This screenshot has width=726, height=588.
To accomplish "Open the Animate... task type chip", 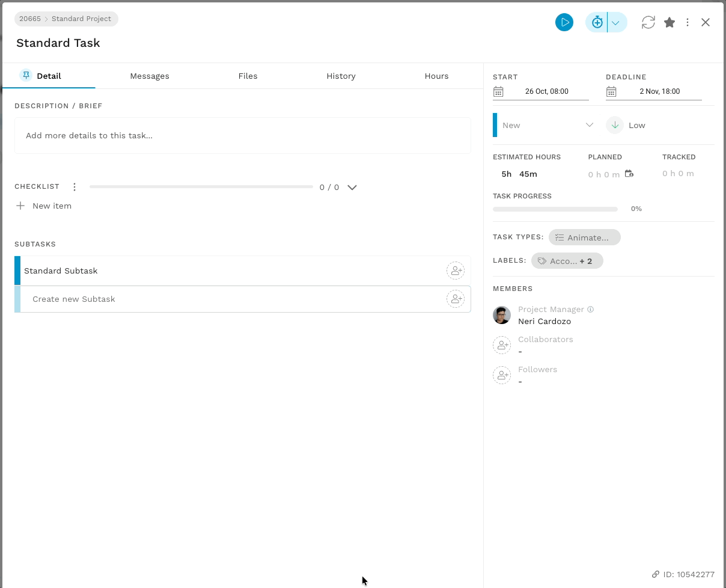I will [585, 237].
